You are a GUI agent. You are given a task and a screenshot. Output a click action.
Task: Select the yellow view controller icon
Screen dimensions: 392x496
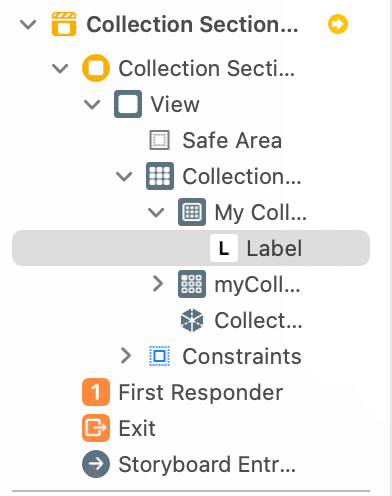pyautogui.click(x=96, y=68)
